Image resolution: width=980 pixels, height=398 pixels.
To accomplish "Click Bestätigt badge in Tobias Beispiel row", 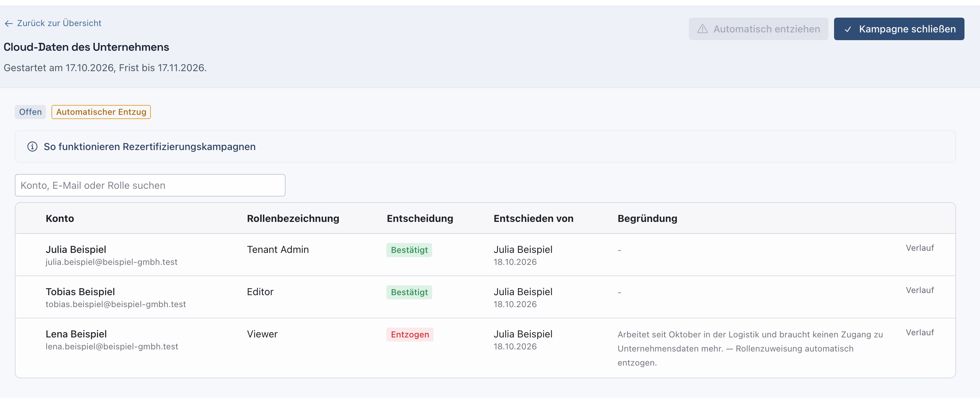I will [x=409, y=292].
